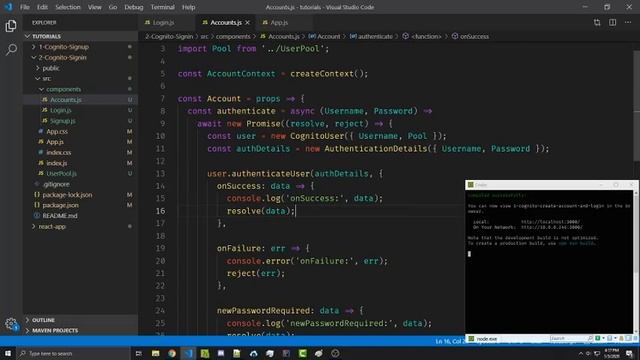Open the Help menu
Screen dimensions: 640x360
(x=188, y=7)
